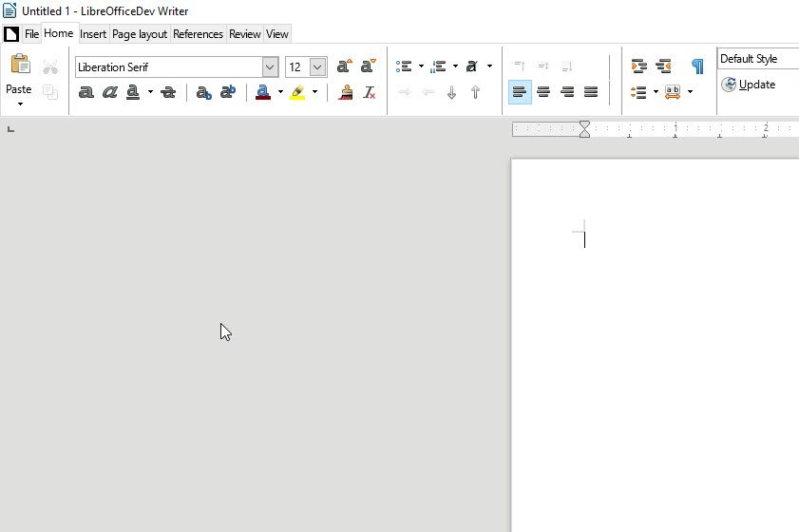Select center horizontally alignment

(543, 92)
